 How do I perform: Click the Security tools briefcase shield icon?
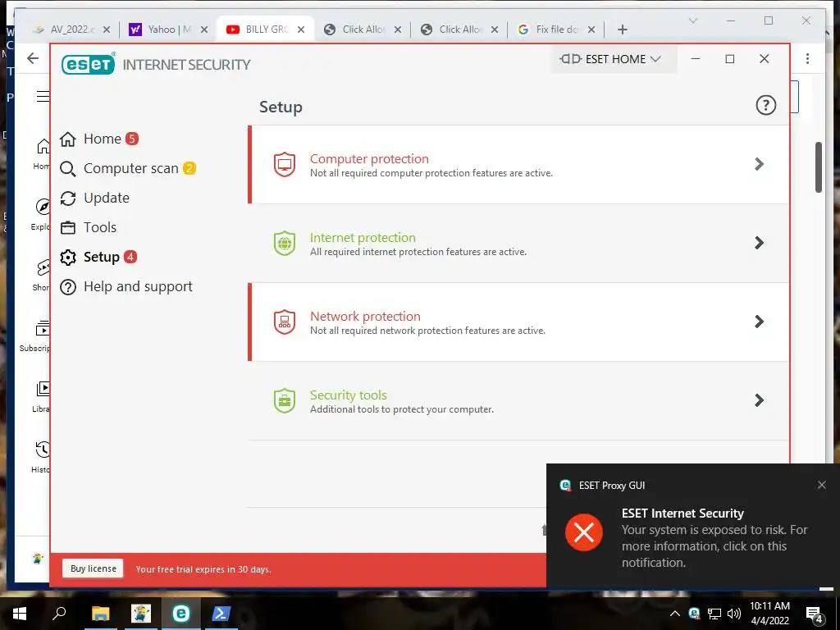(x=285, y=400)
